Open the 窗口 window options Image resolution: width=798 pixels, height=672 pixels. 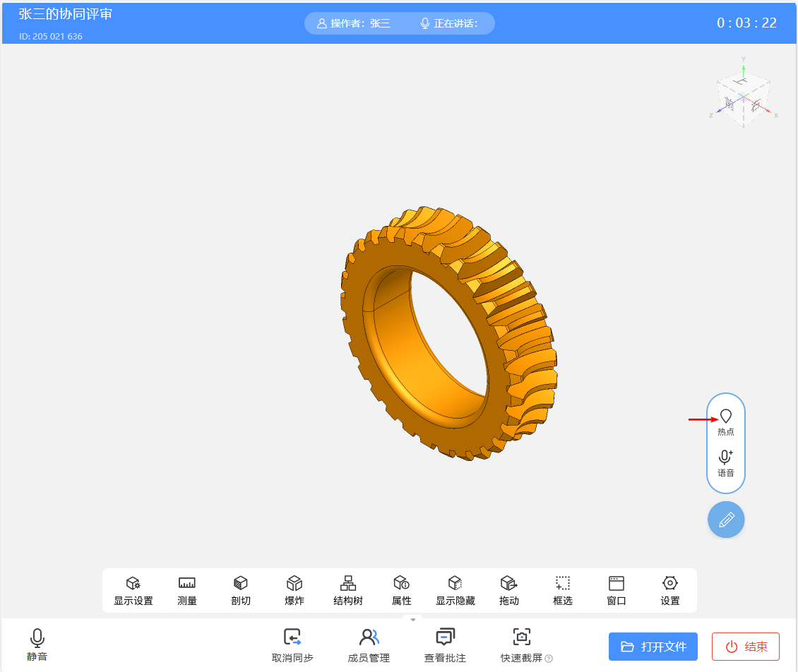(x=617, y=590)
